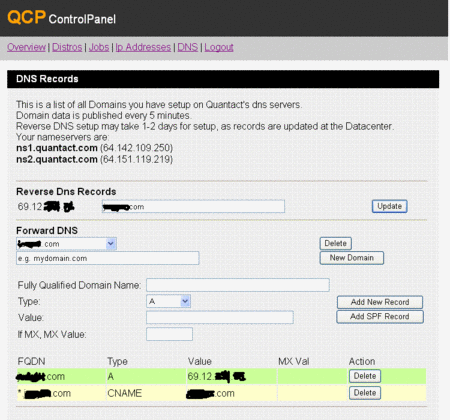Viewport: 450px width, 420px height.
Task: Click the MX Val column header
Action: pos(294,361)
